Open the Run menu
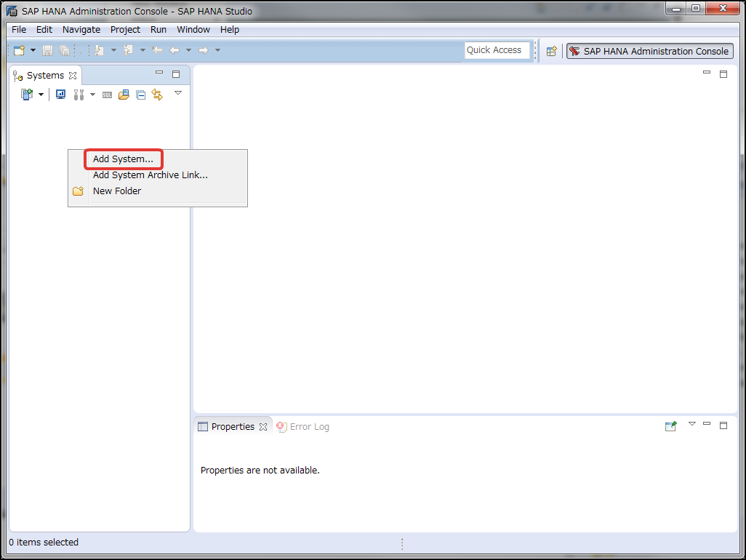Image resolution: width=746 pixels, height=560 pixels. coord(159,30)
